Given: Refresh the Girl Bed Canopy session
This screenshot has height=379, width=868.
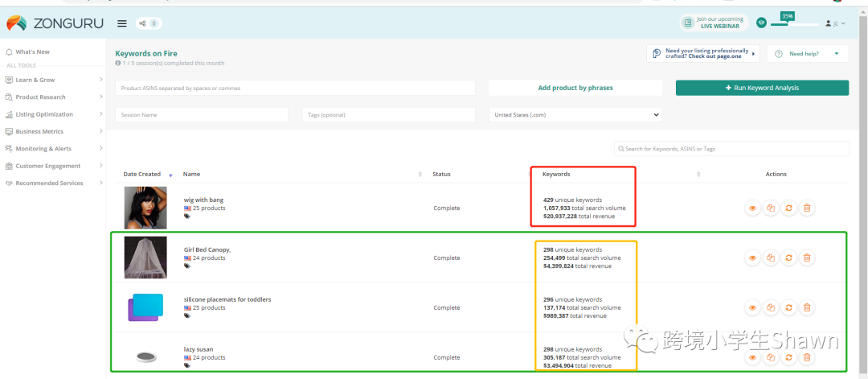Looking at the screenshot, I should [789, 257].
